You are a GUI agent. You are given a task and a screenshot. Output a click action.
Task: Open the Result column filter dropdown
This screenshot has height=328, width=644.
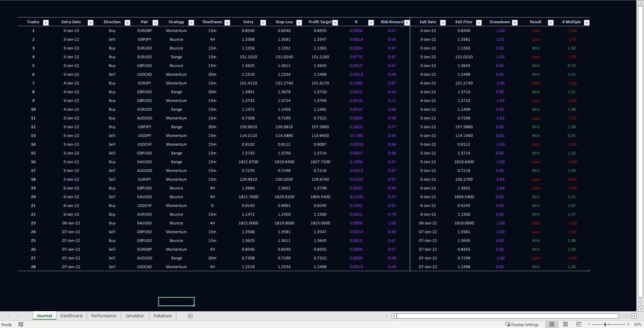coord(550,23)
